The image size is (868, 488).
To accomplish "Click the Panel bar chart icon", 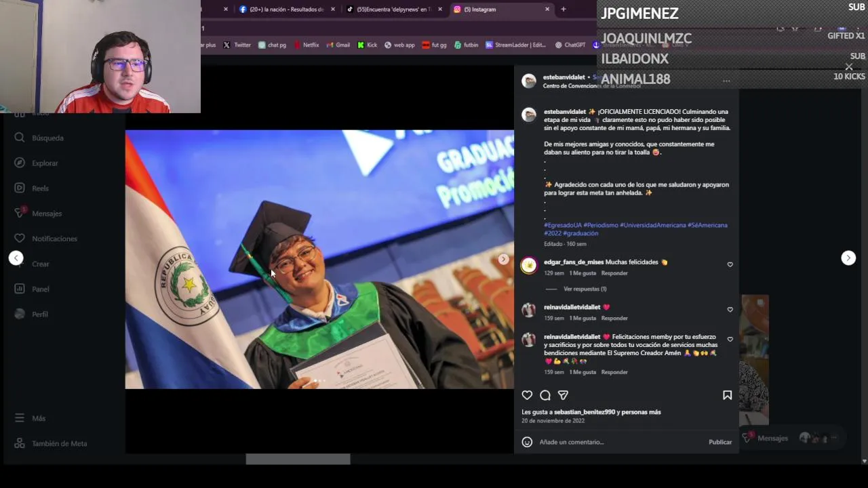I will click(20, 289).
